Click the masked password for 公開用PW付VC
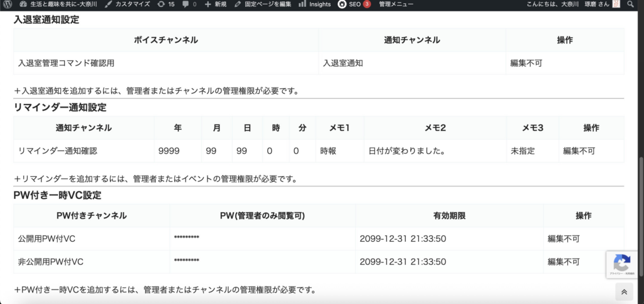Image resolution: width=644 pixels, height=304 pixels. tap(187, 239)
